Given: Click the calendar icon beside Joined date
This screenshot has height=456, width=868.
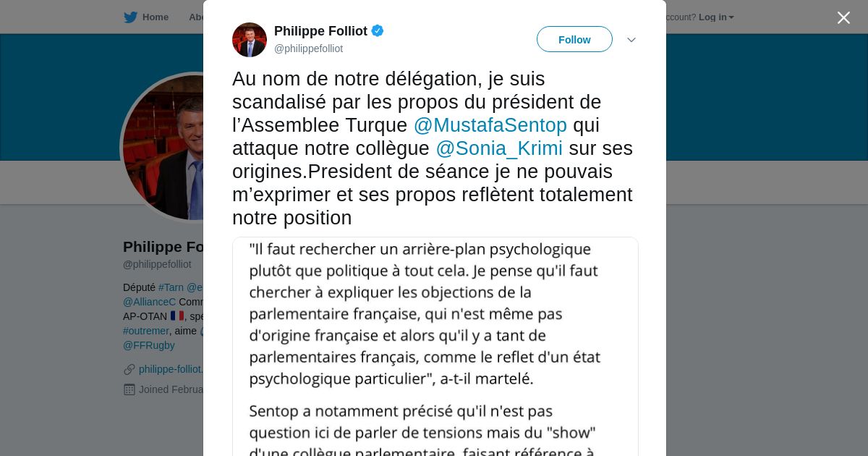Looking at the screenshot, I should point(129,389).
